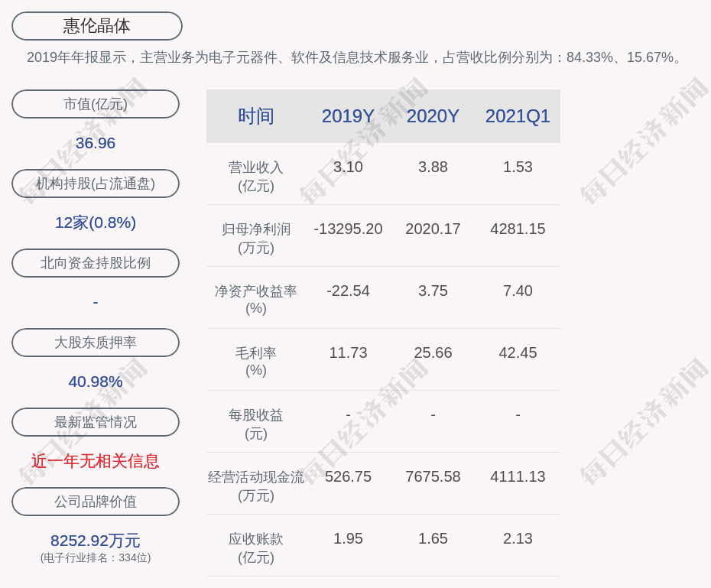Select cash flow value 526.75
The image size is (711, 588).
tap(348, 476)
